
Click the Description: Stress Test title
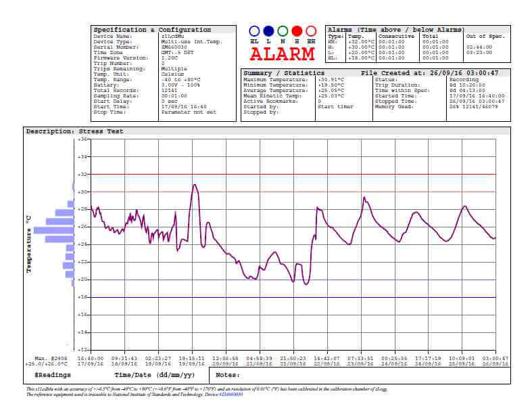point(74,131)
